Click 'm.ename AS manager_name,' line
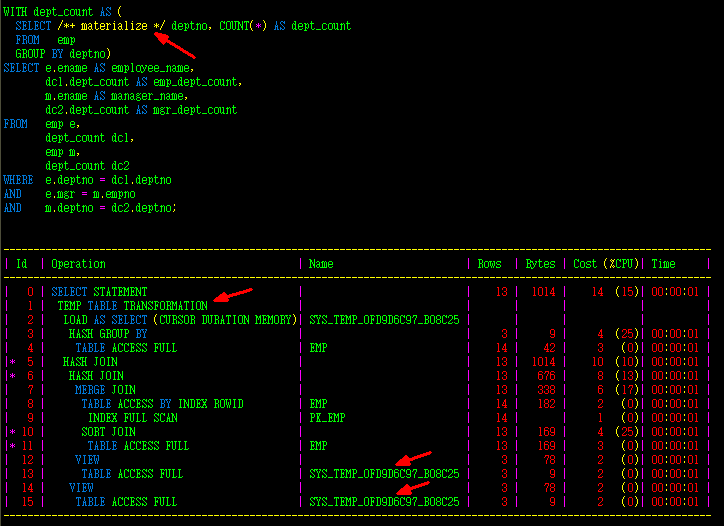The width and height of the screenshot is (724, 526). pyautogui.click(x=117, y=96)
